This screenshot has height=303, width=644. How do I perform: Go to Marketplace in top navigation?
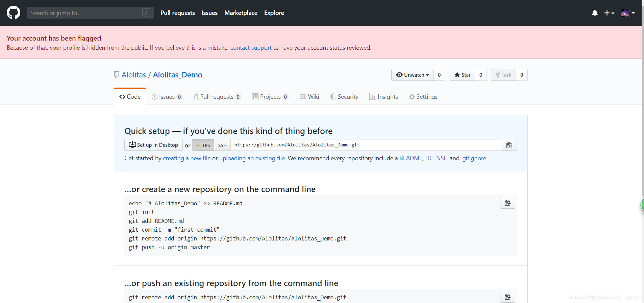[x=241, y=13]
